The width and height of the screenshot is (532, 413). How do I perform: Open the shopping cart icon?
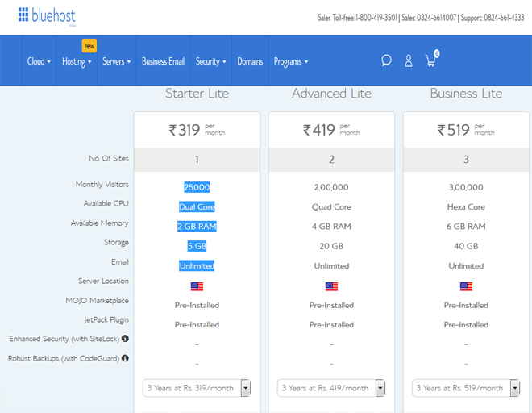tap(432, 58)
